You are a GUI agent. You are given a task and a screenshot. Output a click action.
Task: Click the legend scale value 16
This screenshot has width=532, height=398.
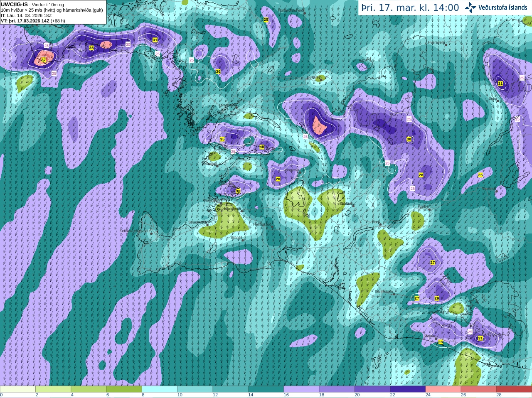(286, 395)
